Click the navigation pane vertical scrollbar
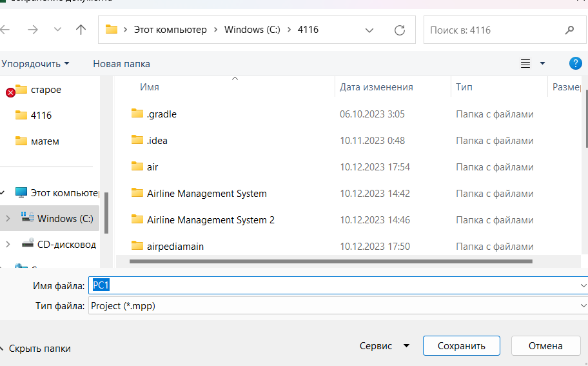The width and height of the screenshot is (588, 366). pyautogui.click(x=106, y=213)
